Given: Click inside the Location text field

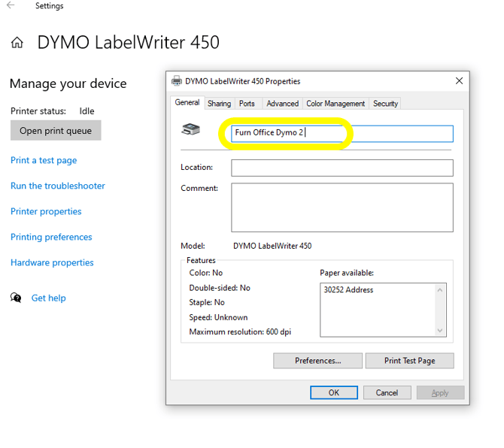Looking at the screenshot, I should 342,168.
